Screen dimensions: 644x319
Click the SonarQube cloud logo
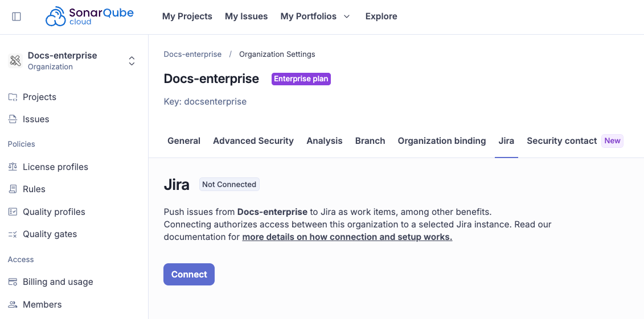click(89, 16)
